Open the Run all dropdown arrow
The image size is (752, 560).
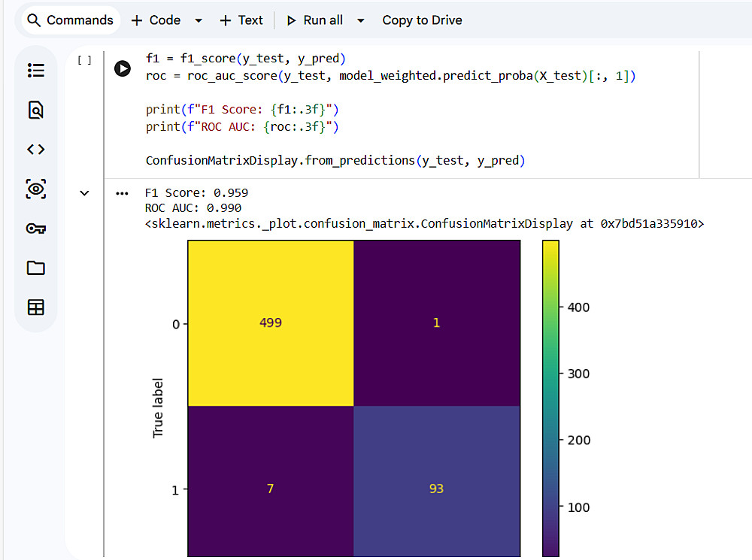point(361,21)
